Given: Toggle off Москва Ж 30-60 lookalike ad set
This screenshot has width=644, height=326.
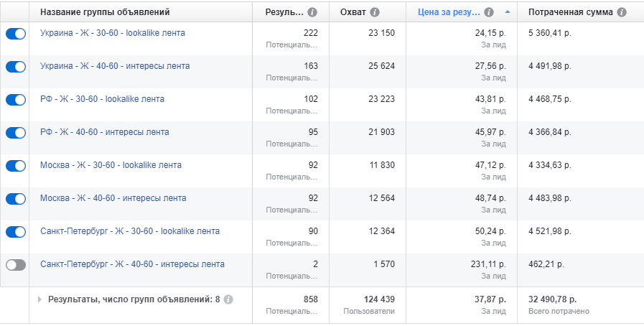Looking at the screenshot, I should (16, 166).
